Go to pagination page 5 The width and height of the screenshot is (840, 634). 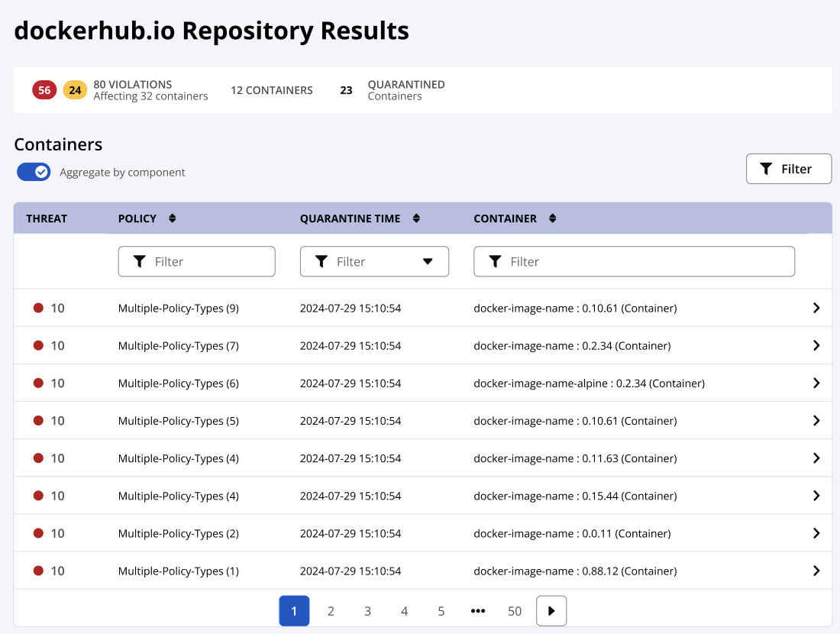pyautogui.click(x=441, y=611)
